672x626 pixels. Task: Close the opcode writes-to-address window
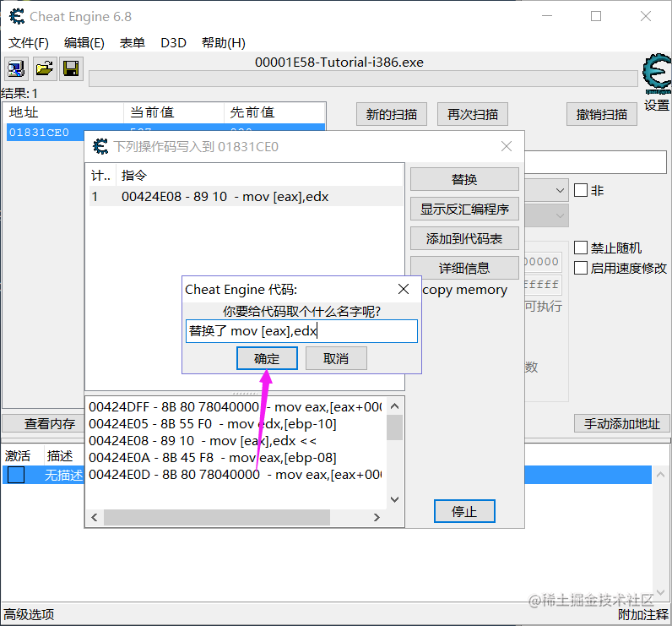(507, 146)
